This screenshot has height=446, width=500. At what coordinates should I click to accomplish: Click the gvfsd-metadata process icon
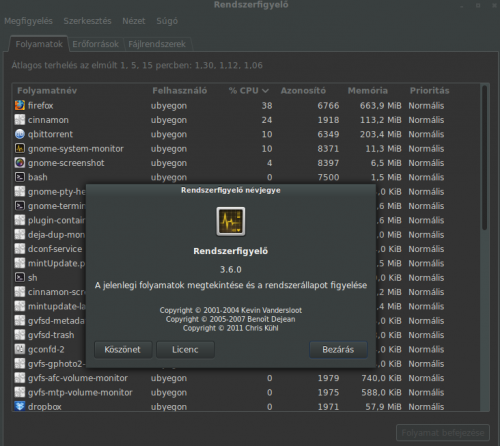coord(20,320)
